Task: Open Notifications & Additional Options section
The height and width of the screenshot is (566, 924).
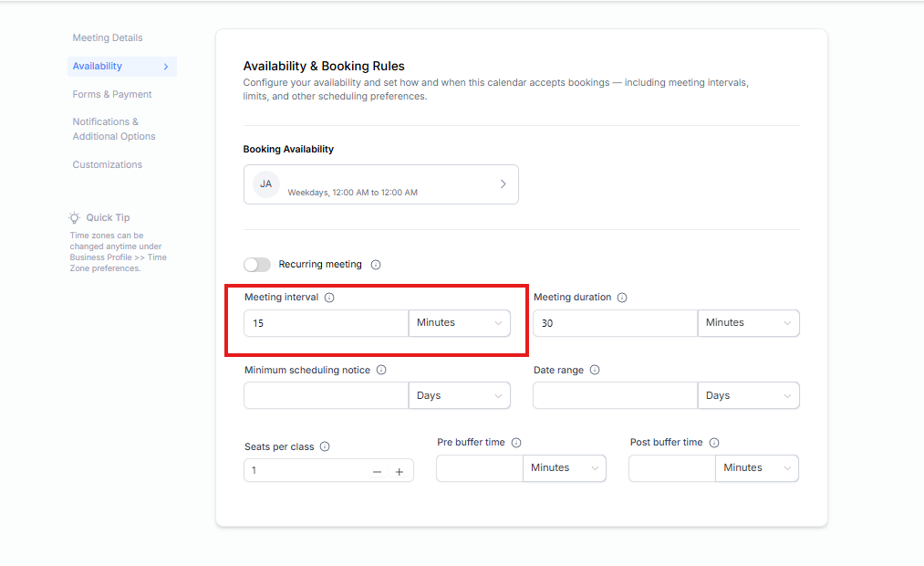Action: [114, 130]
